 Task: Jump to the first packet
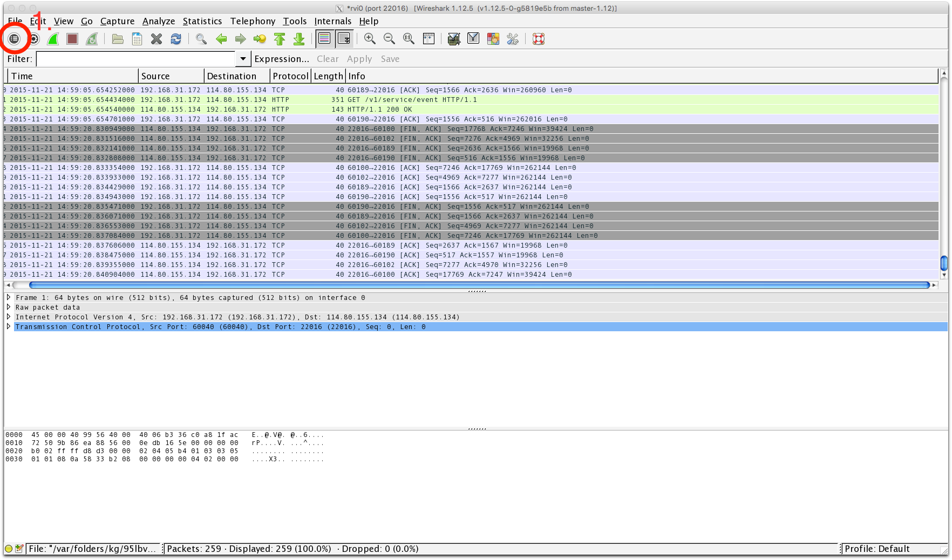click(280, 39)
